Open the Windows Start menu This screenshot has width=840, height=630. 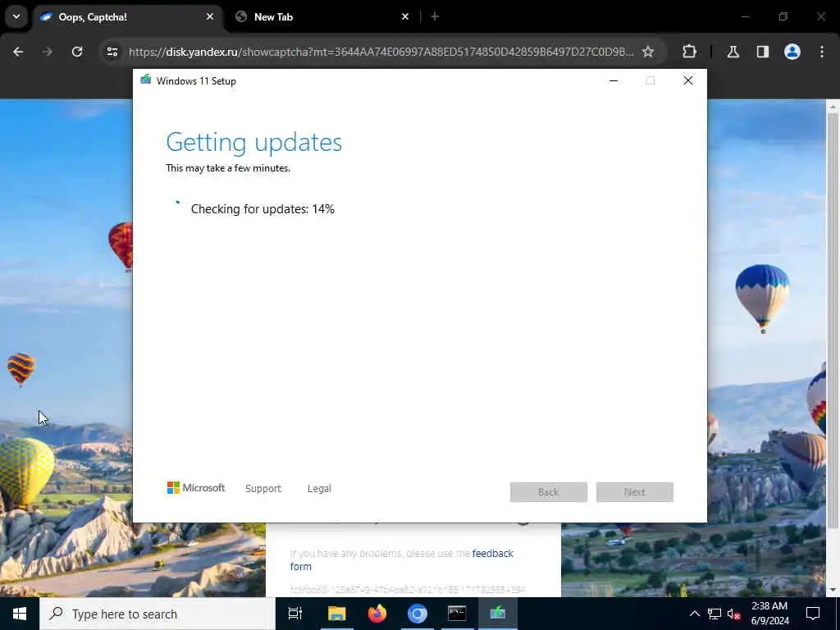tap(20, 614)
